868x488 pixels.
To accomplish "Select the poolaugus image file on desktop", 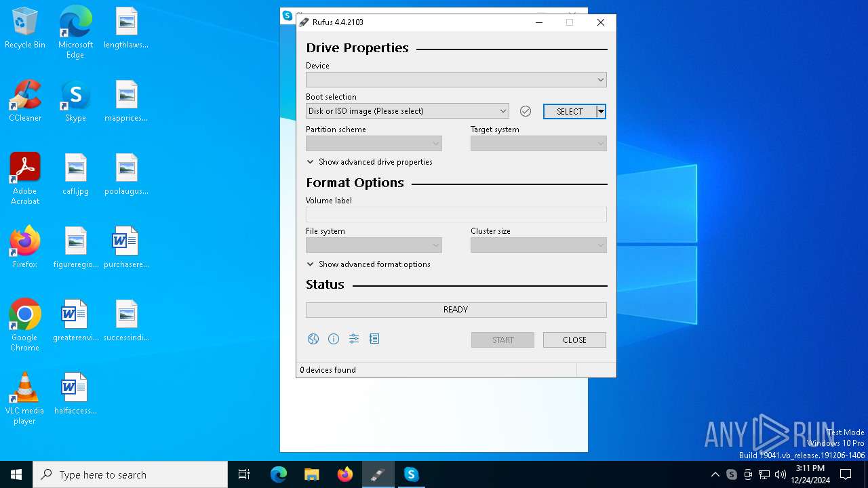I will tap(126, 175).
